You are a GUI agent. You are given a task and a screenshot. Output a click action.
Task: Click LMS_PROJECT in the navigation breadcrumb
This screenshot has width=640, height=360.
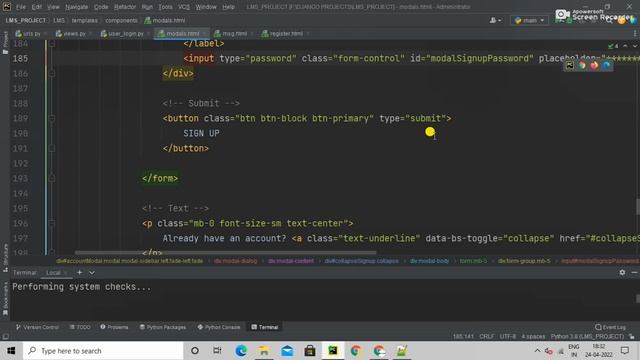pos(26,20)
